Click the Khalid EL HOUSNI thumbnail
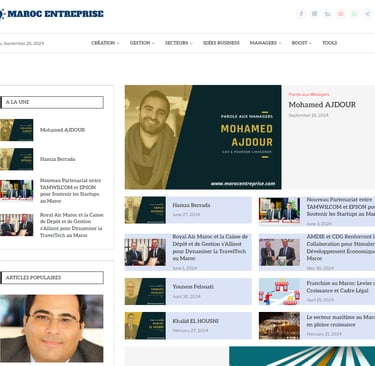Image resolution: width=375 pixels, height=366 pixels. pyautogui.click(x=145, y=326)
